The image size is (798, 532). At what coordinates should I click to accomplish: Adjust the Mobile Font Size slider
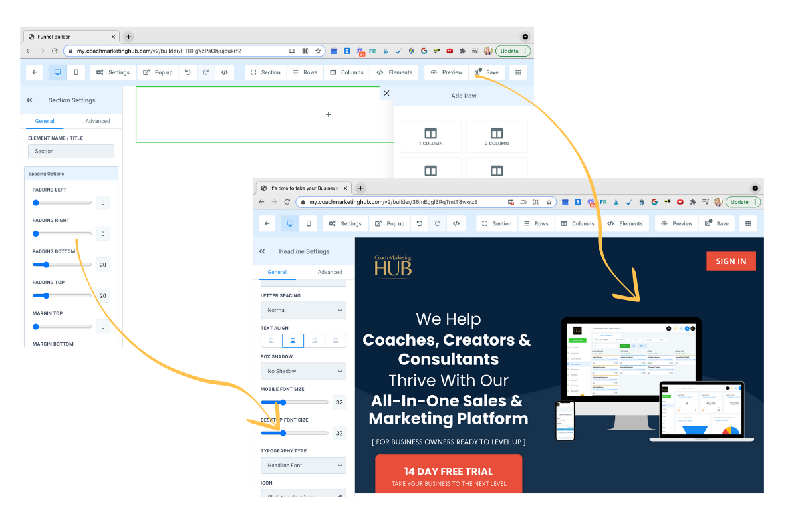[295, 402]
